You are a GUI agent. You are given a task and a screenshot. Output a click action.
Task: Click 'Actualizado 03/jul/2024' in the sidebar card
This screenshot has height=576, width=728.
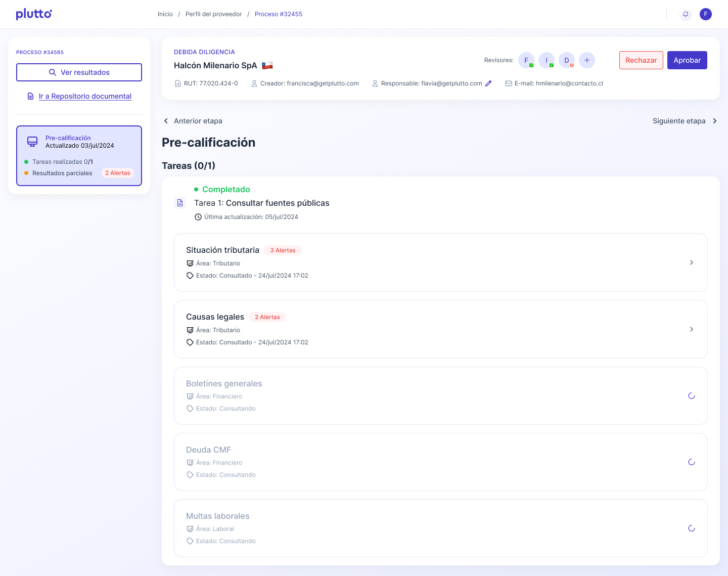tap(80, 146)
